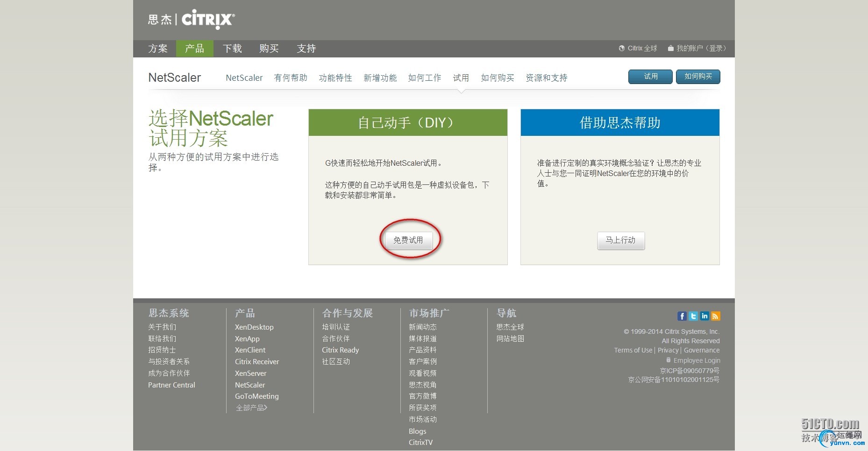The image size is (868, 451).
Task: Open the 观看视频 footer link
Action: (423, 373)
